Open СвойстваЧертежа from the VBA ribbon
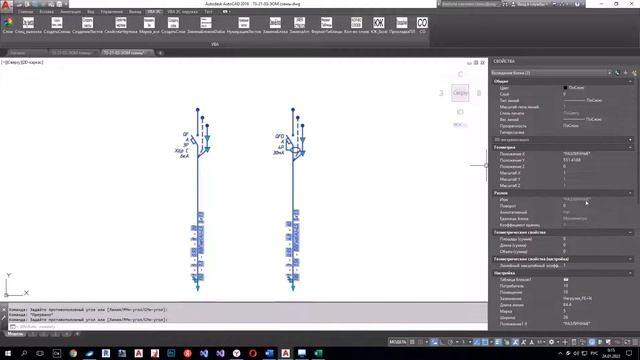This screenshot has width=640, height=360. (121, 24)
